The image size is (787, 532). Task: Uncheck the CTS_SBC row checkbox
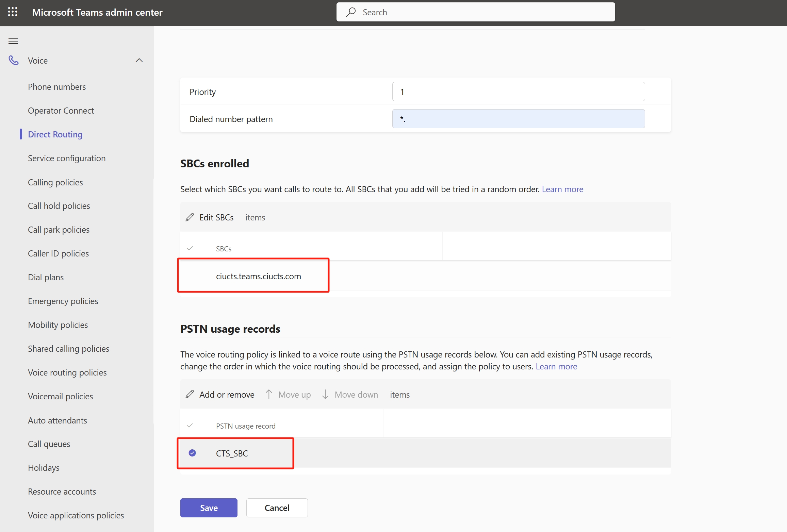(x=192, y=453)
